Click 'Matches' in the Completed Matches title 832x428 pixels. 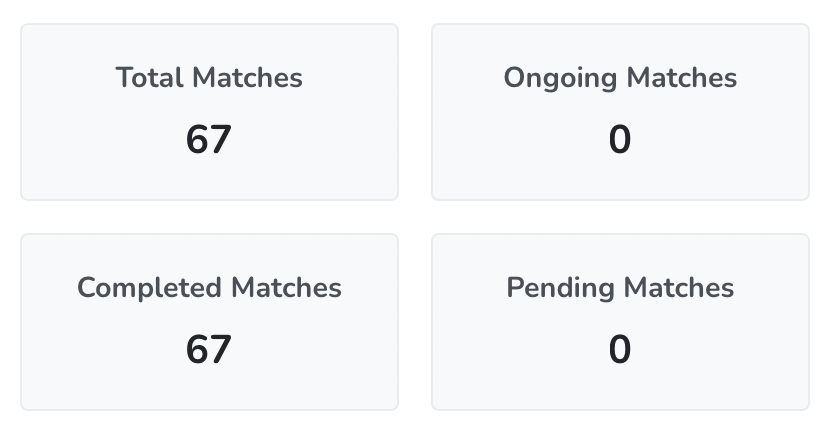[287, 288]
